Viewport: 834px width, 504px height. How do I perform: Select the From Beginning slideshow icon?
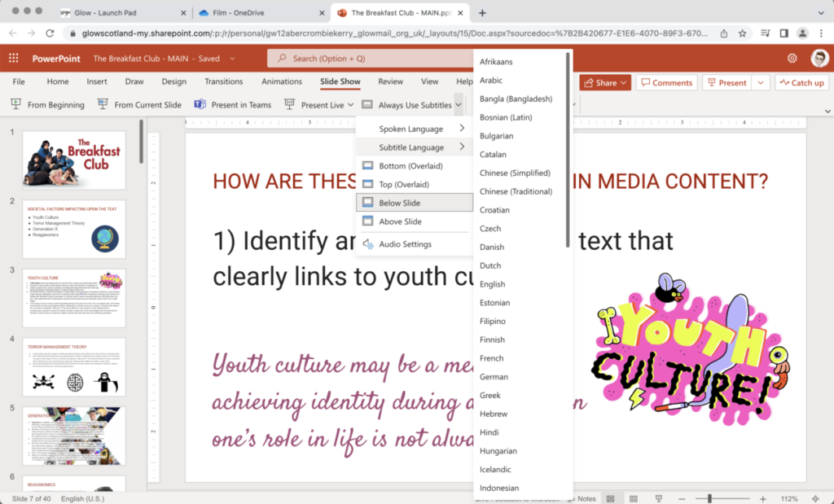[x=15, y=105]
